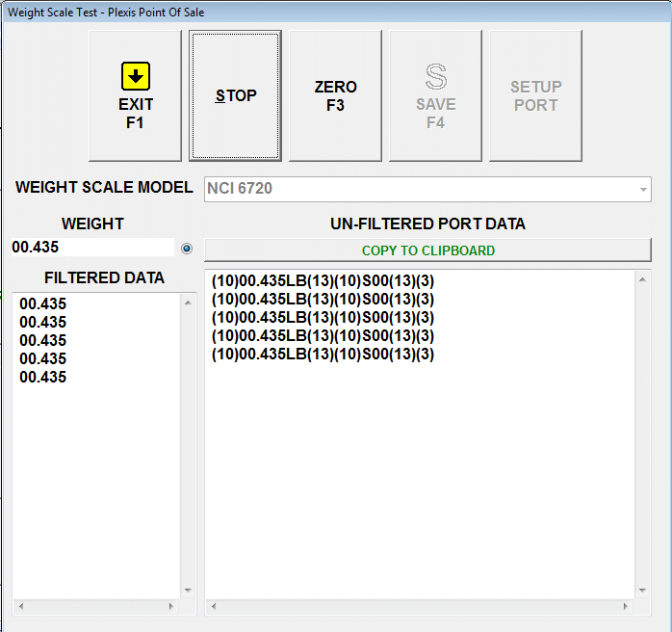This screenshot has width=672, height=632.
Task: Click the SAVE F4 button
Action: point(435,95)
